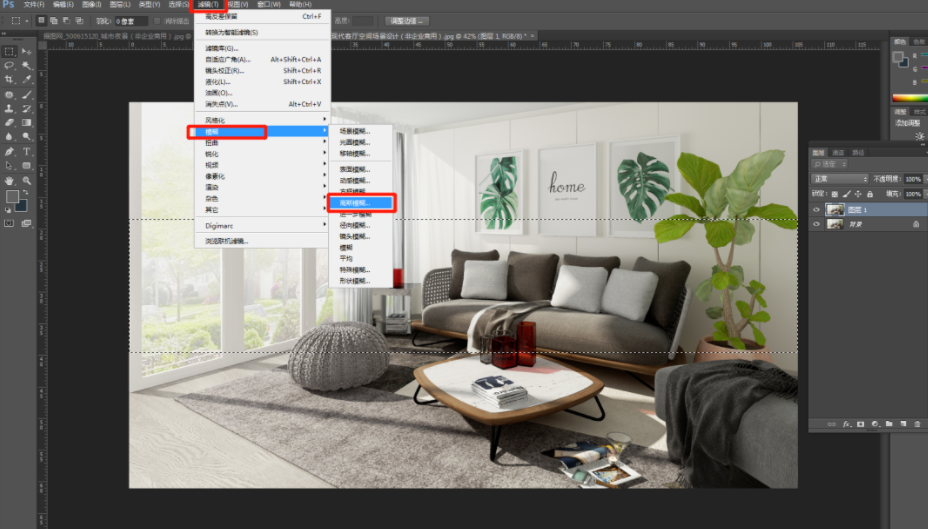
Task: Open the 正常 blend mode dropdown
Action: coord(839,179)
